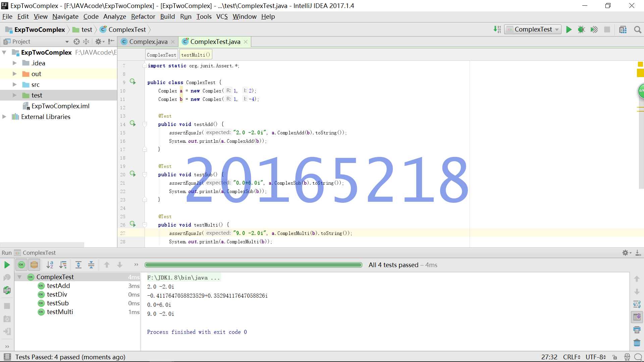Change line separator CRLF in status bar
This screenshot has height=362, width=644.
pyautogui.click(x=572, y=357)
